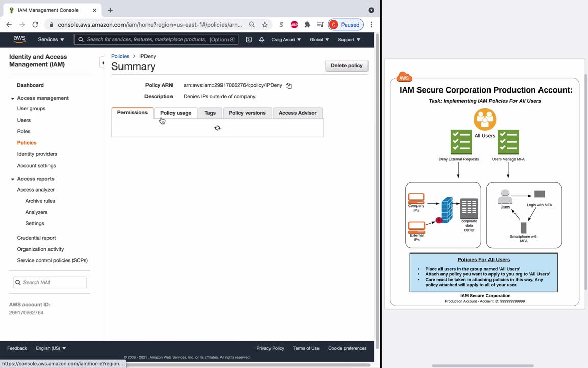The image size is (588, 368).
Task: Go to Policies breadcrumb link
Action: [x=120, y=56]
